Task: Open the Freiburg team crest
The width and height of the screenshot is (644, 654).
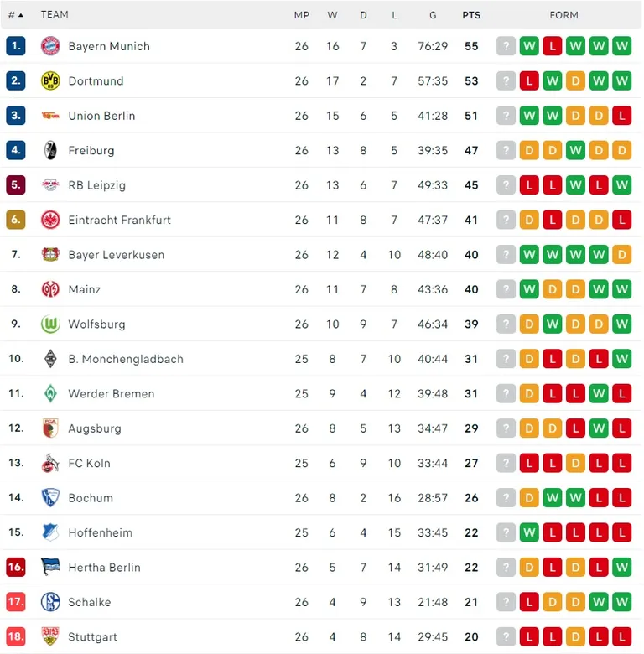Action: pos(50,150)
